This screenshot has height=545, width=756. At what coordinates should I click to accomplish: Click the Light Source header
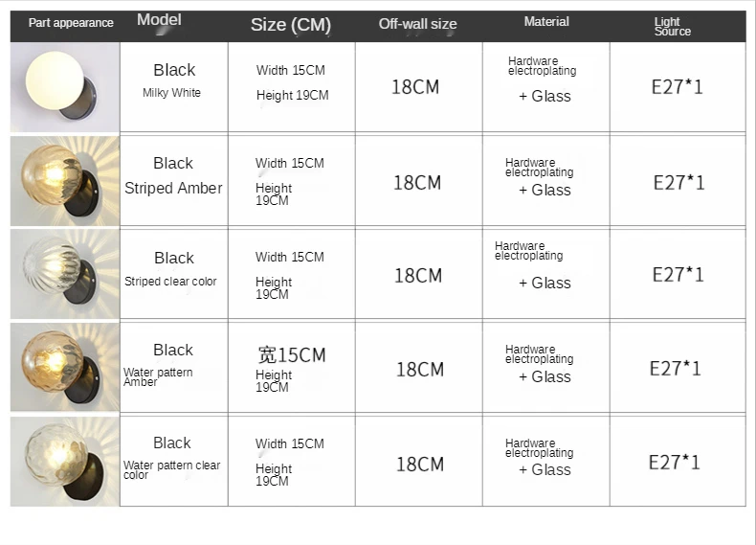pyautogui.click(x=672, y=27)
